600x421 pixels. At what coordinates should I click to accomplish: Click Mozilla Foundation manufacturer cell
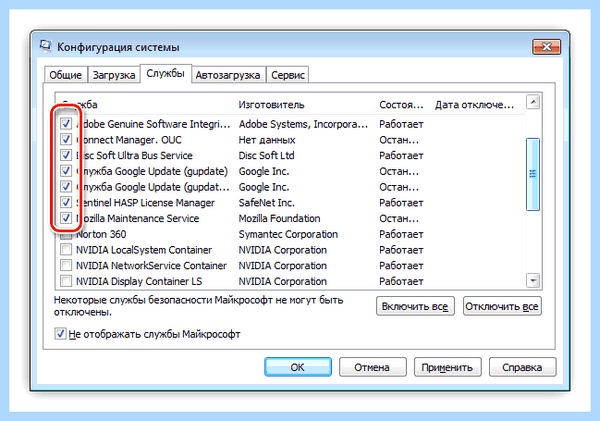[279, 218]
